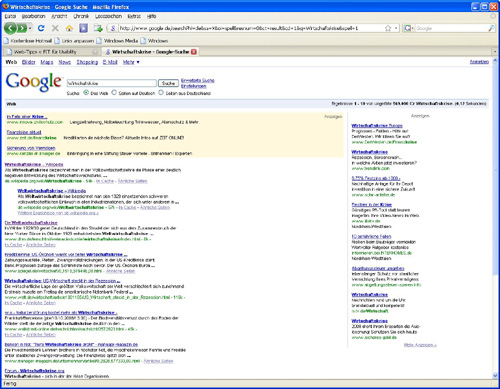Click the scrollbar down arrow
Image resolution: width=500 pixels, height=389 pixels.
click(495, 376)
